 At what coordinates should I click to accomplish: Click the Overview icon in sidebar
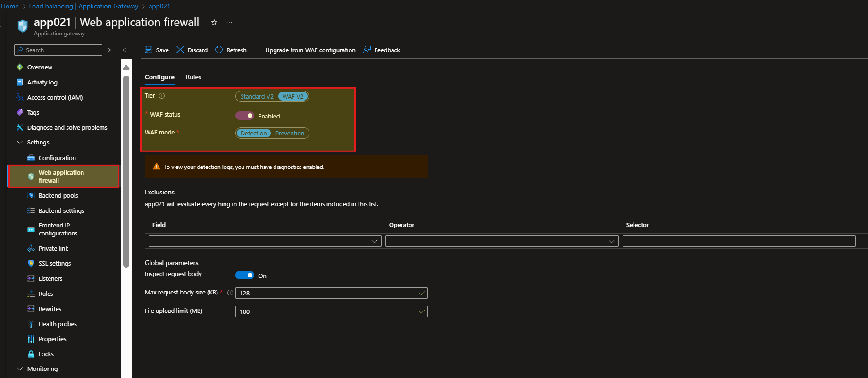click(20, 67)
